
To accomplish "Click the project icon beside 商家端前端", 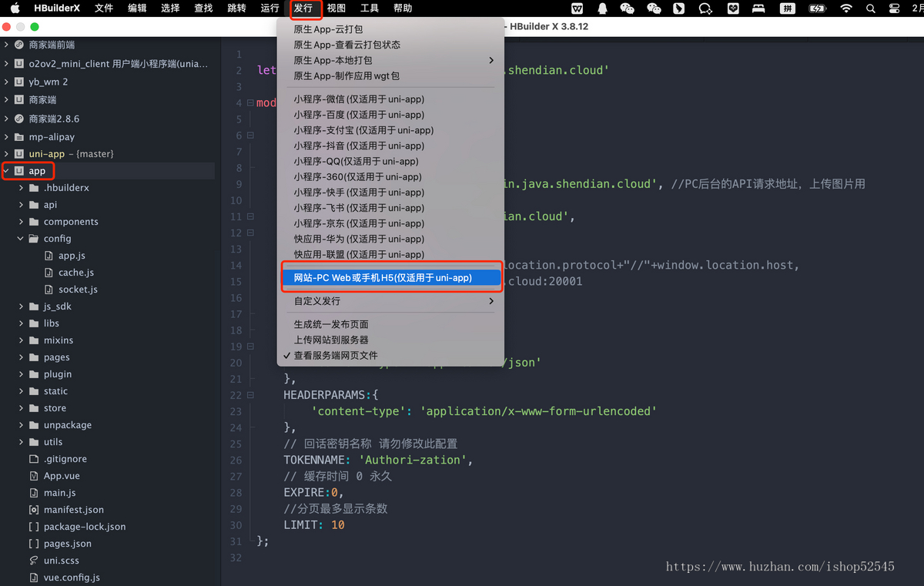I will click(x=19, y=45).
